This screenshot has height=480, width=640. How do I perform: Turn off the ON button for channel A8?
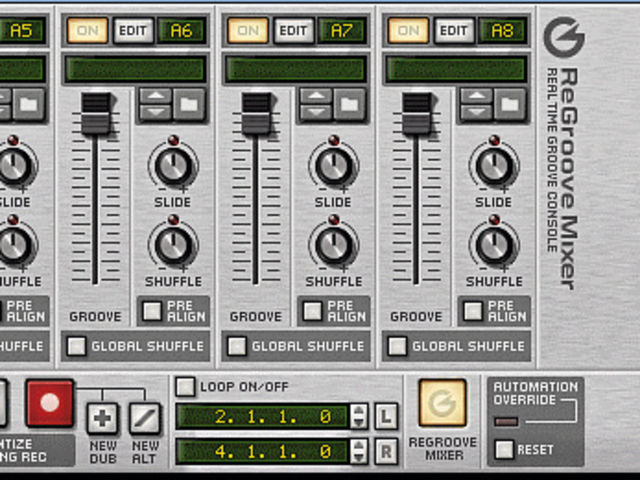[x=408, y=31]
